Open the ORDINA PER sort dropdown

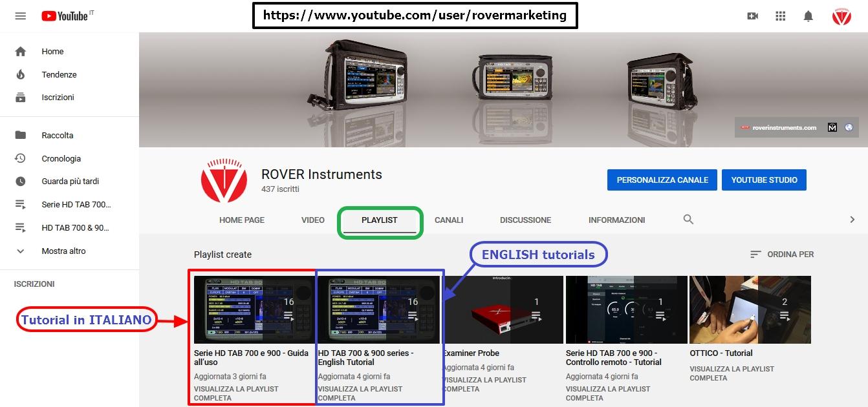click(781, 255)
